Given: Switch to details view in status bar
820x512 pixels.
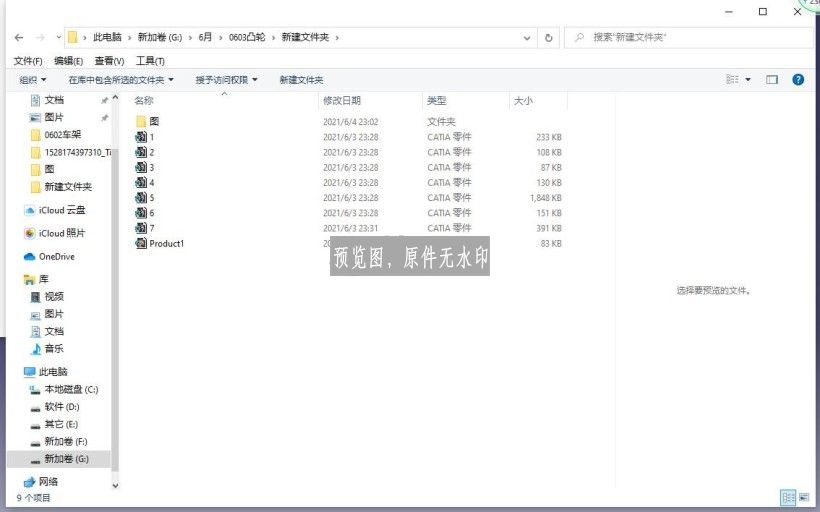Looking at the screenshot, I should click(788, 497).
